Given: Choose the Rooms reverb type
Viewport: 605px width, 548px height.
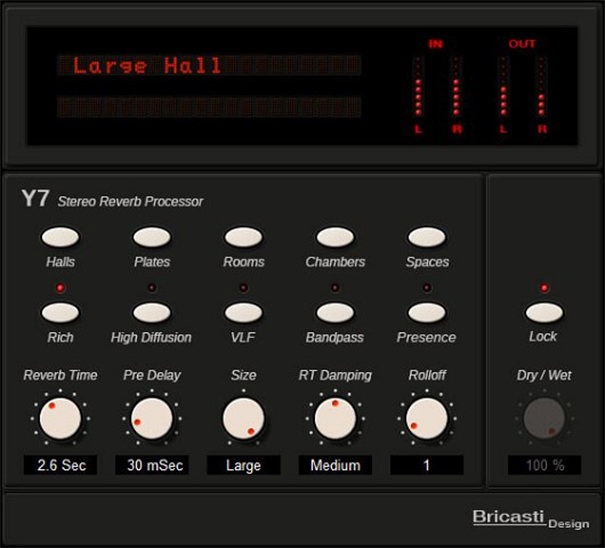Looking at the screenshot, I should click(x=243, y=237).
